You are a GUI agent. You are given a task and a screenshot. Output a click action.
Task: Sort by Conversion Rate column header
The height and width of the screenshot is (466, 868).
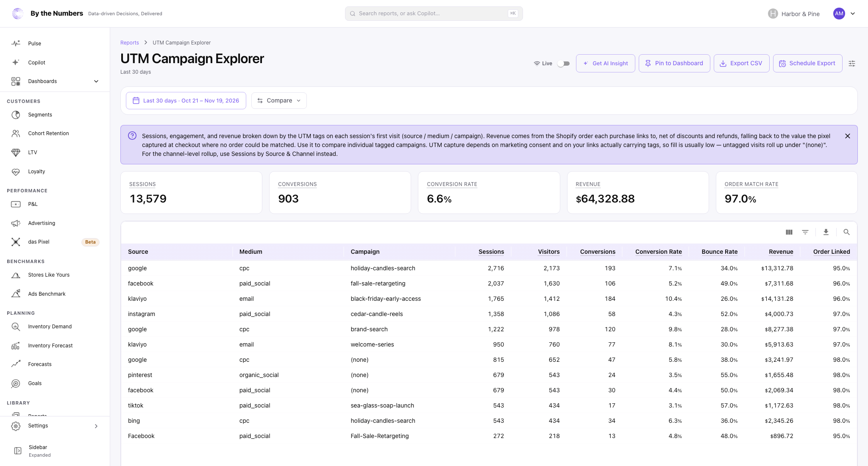coord(658,252)
